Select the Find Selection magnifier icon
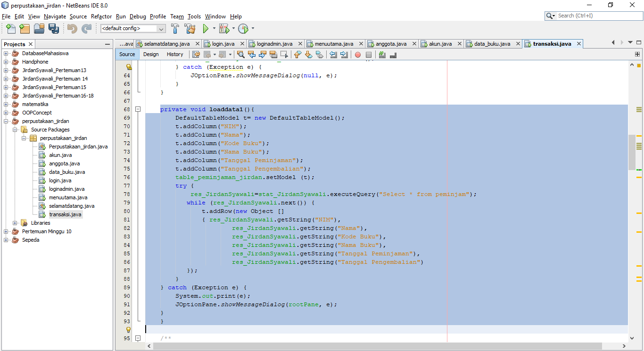 click(x=241, y=54)
